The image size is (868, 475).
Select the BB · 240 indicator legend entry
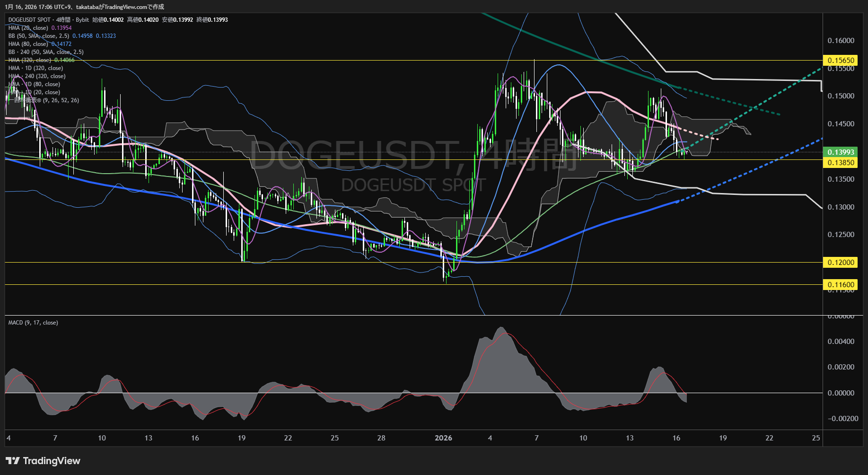pyautogui.click(x=46, y=52)
